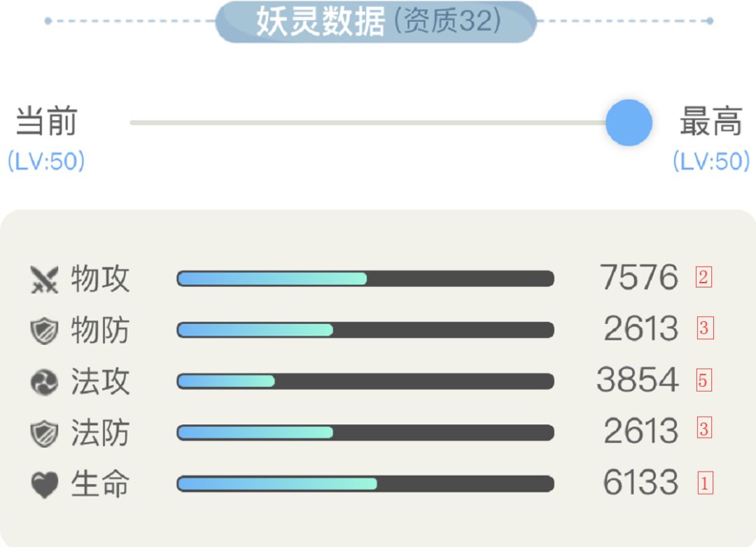Select the 妖灵数据 (资质32) header tab

[376, 22]
